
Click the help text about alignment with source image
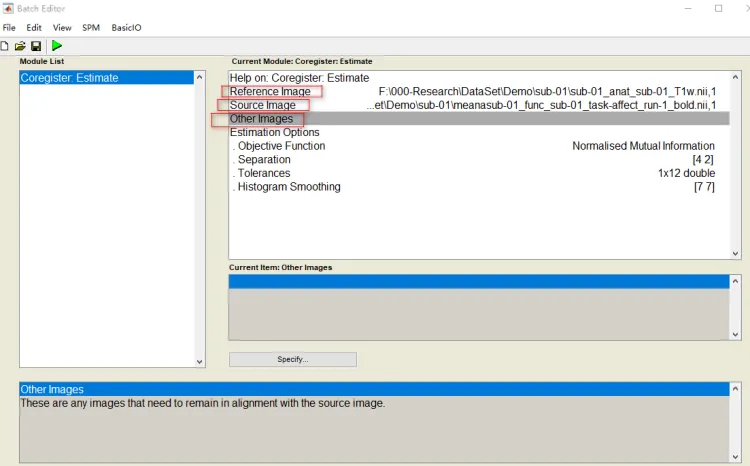(x=202, y=403)
